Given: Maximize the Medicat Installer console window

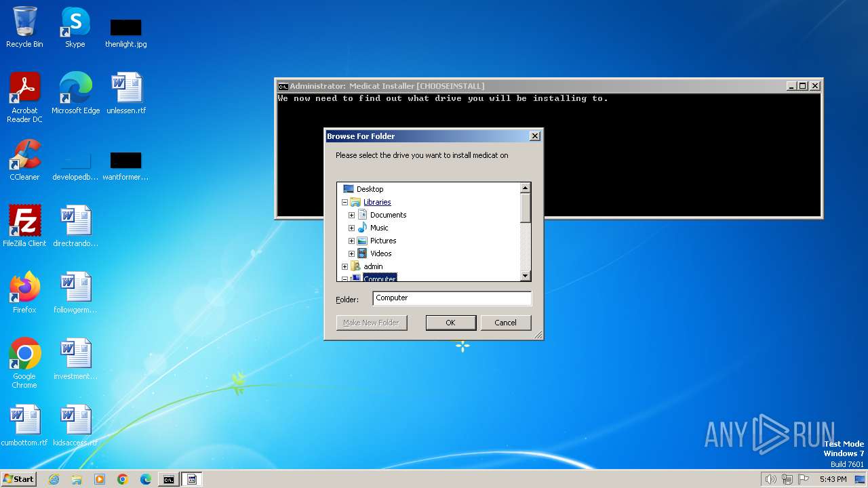Looking at the screenshot, I should (x=803, y=86).
